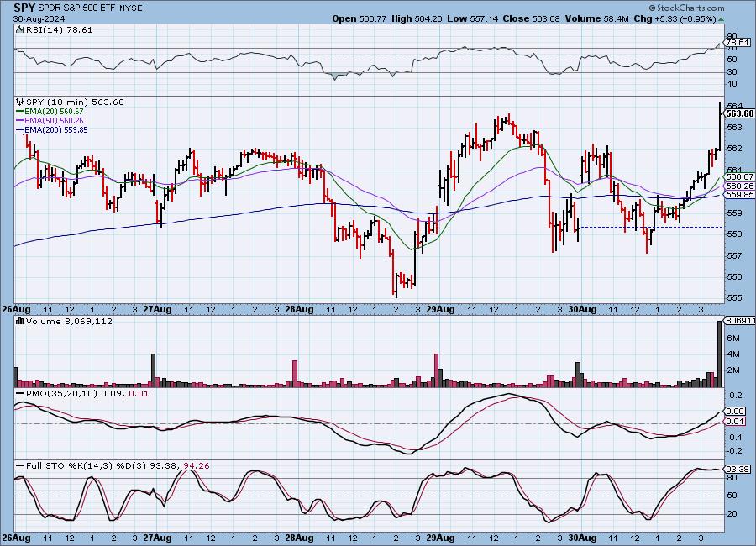
Task: Click the bold 563.68 price tag on right axis
Action: click(x=739, y=114)
